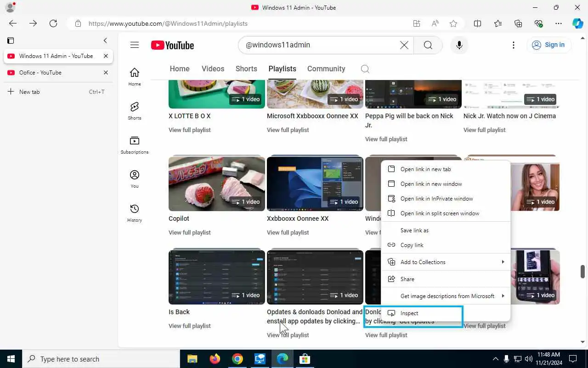Launch Google Chrome from taskbar
Screen dimensions: 588x368
[x=237, y=359]
